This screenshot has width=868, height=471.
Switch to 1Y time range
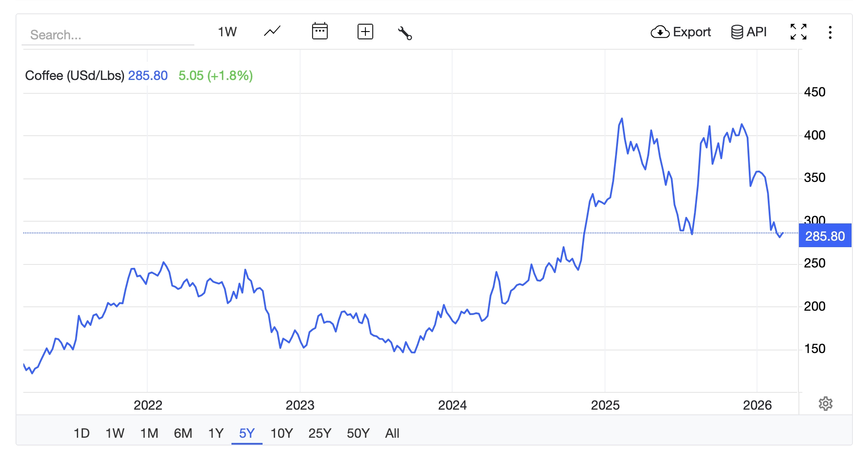tap(215, 433)
